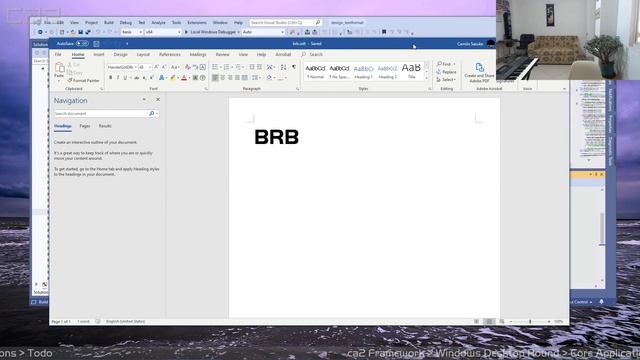Click the Increase Indent icon

pos(260,67)
